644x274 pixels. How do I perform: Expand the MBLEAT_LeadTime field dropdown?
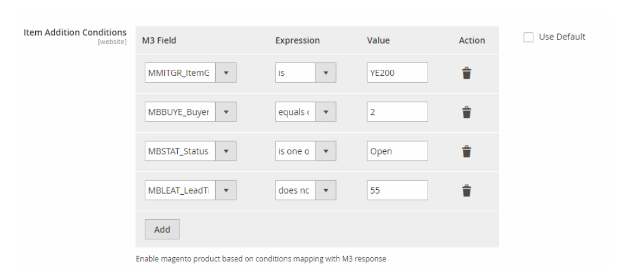[190, 190]
